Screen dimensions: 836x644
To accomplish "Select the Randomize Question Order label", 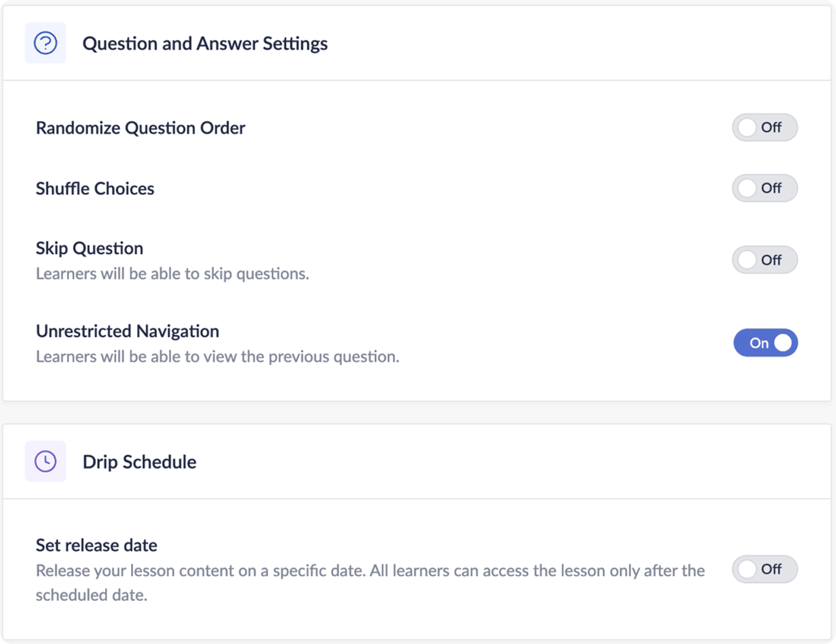I will [x=140, y=128].
